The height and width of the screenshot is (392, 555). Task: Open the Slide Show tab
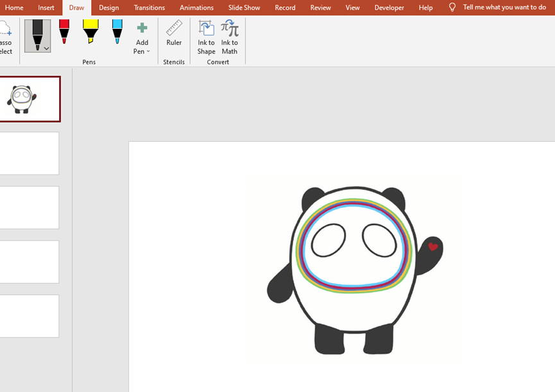244,8
